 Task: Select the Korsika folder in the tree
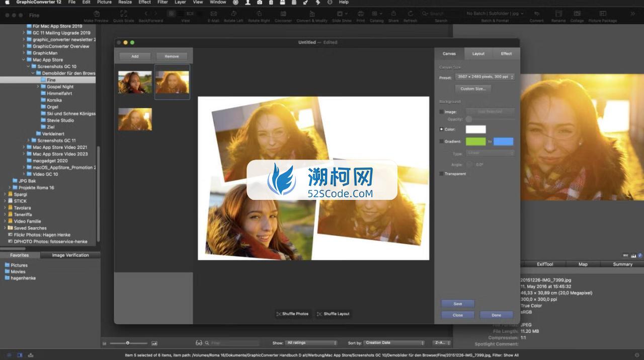point(54,100)
